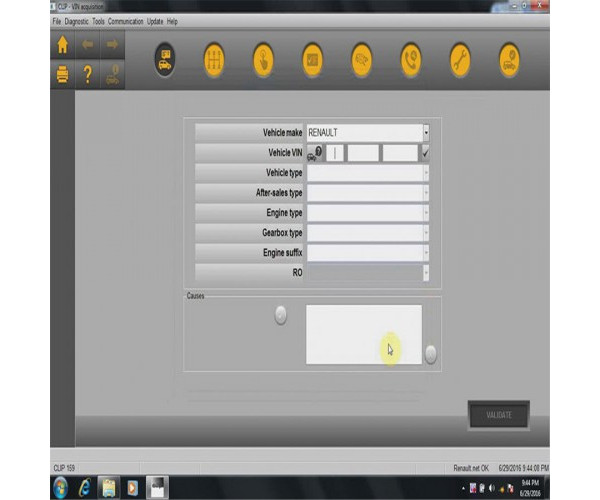Screen dimensions: 600x500
Task: Open the checklist screen icon
Action: (312, 60)
